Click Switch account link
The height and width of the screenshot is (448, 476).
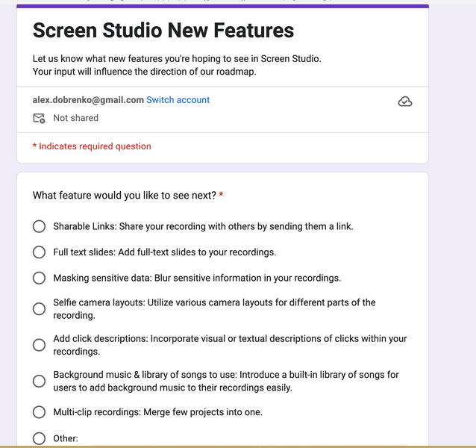click(x=178, y=100)
